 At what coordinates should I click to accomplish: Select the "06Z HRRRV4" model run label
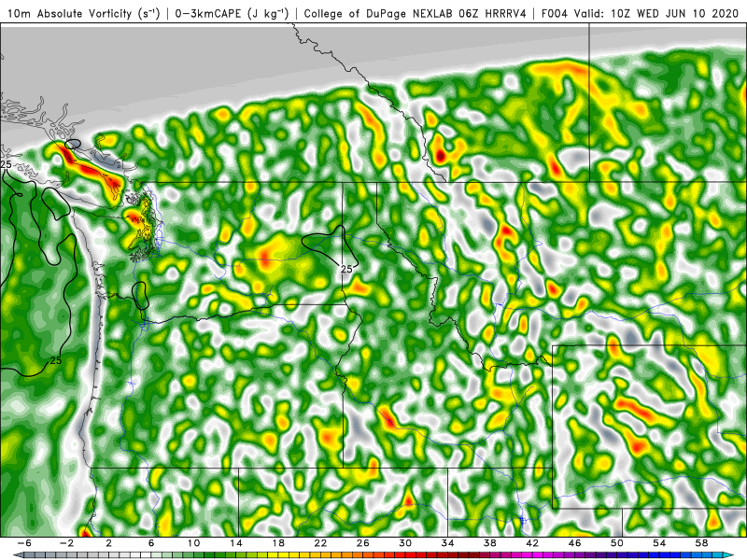click(x=492, y=13)
